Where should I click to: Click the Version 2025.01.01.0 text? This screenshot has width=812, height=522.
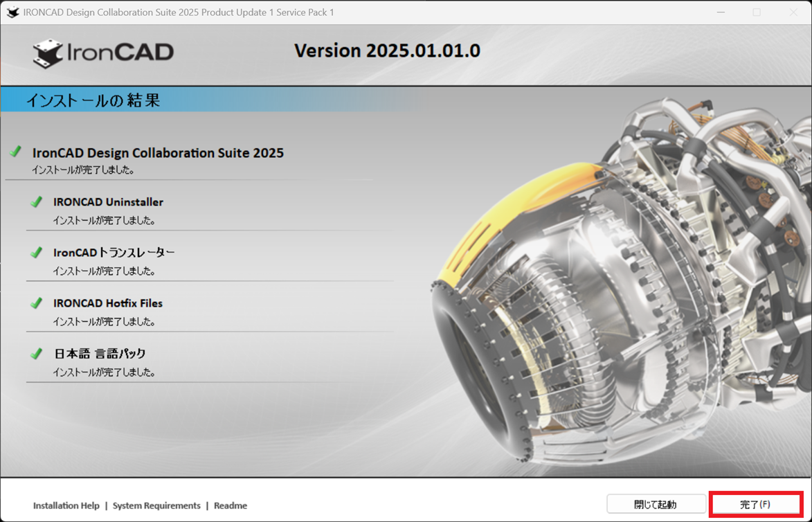click(x=387, y=51)
